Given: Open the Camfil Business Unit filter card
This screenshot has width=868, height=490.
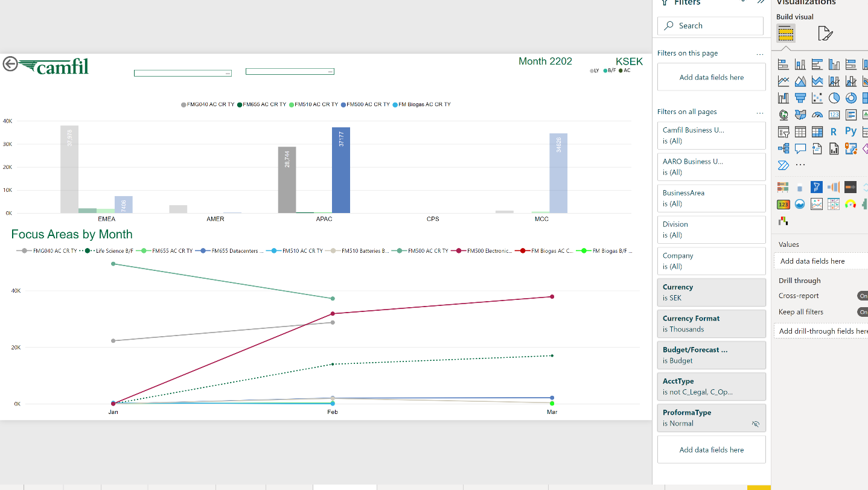Looking at the screenshot, I should [712, 135].
